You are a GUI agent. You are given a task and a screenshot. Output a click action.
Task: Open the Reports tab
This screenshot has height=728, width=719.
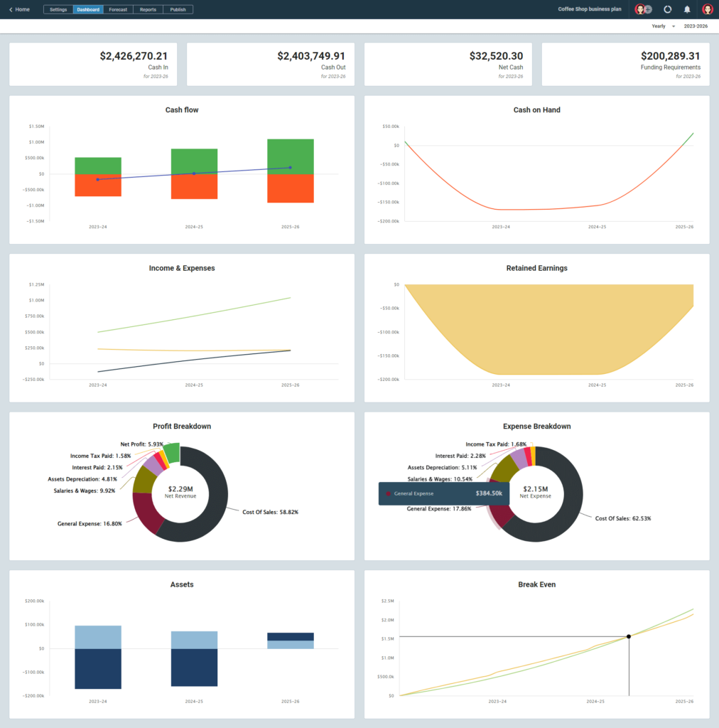tap(148, 9)
